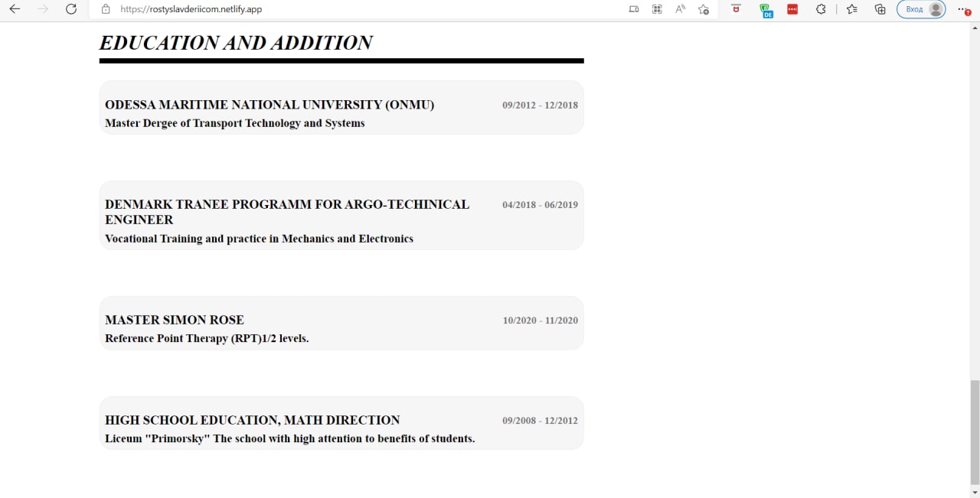Click the Liceum "Primorsky" description line
The height and width of the screenshot is (498, 980).
coord(290,438)
